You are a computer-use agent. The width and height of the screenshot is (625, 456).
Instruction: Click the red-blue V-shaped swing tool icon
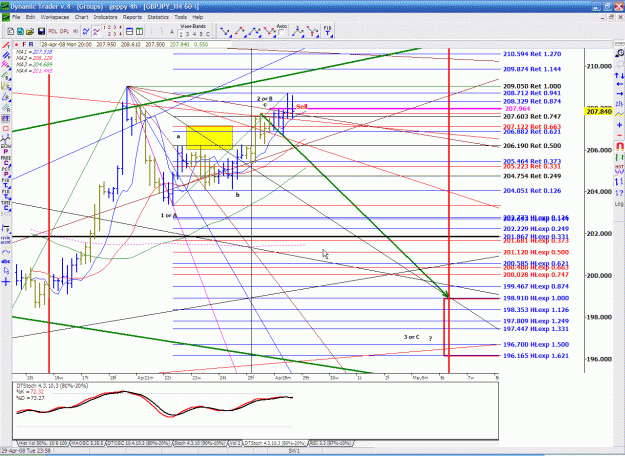coord(269,31)
